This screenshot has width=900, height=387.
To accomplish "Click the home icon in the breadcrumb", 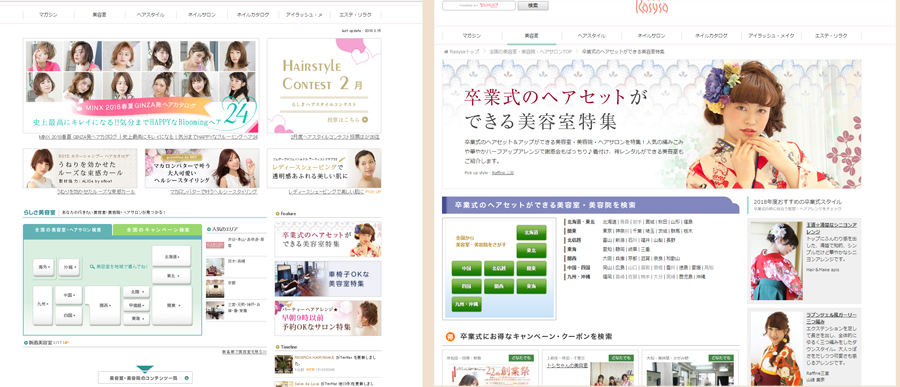I will 446,52.
